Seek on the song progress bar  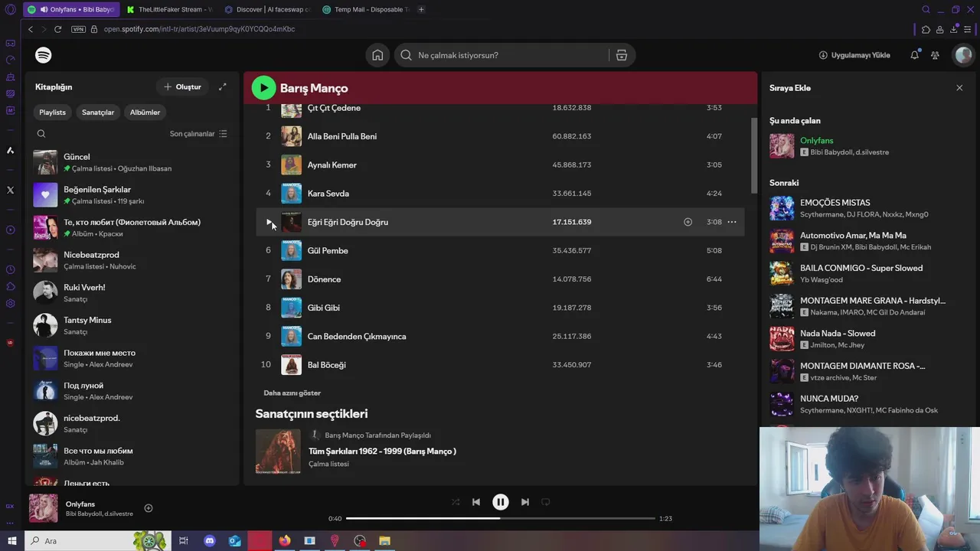(501, 518)
